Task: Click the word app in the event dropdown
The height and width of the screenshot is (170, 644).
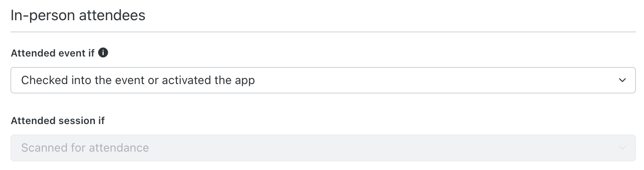Action: click(x=243, y=81)
